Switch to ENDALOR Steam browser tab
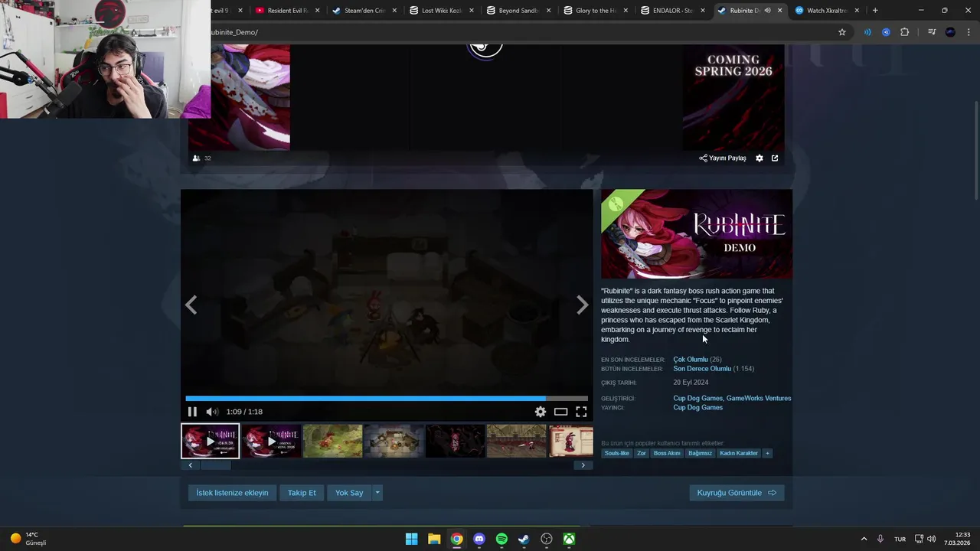Screen dimensions: 980x551 672,11
